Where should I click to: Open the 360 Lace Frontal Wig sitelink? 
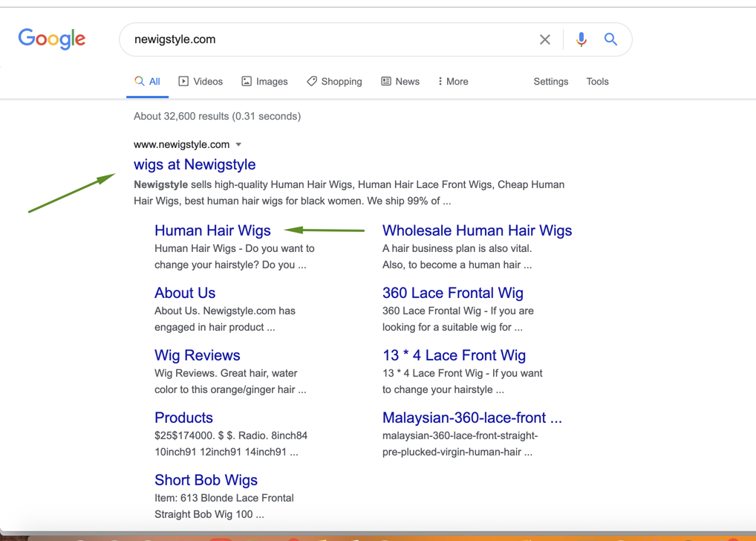pos(453,293)
